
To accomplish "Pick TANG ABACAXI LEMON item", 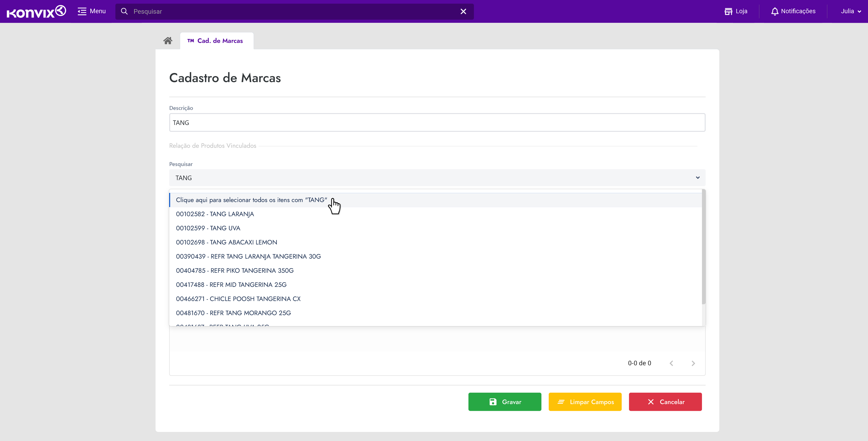I will pos(226,243).
